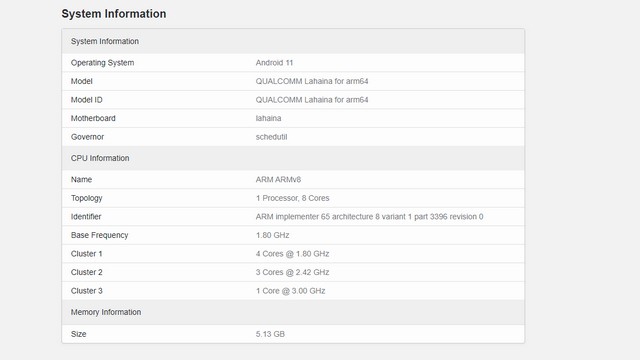Select the '5.13 GB' memory size value
The width and height of the screenshot is (640, 360).
[270, 334]
